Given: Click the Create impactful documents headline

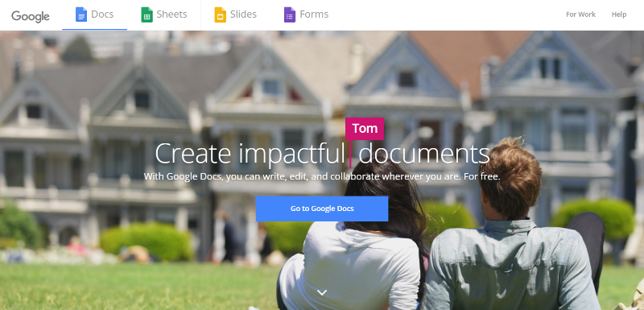Looking at the screenshot, I should point(323,154).
